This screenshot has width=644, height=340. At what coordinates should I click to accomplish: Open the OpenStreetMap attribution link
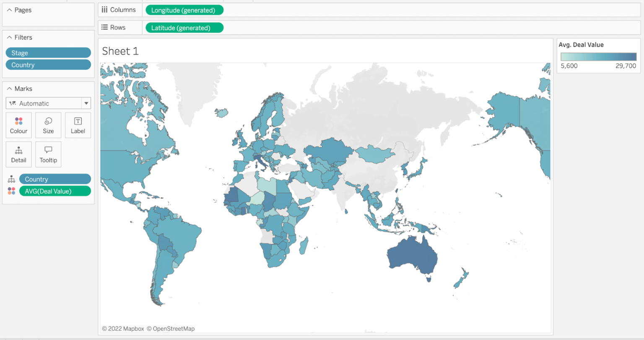coord(171,329)
